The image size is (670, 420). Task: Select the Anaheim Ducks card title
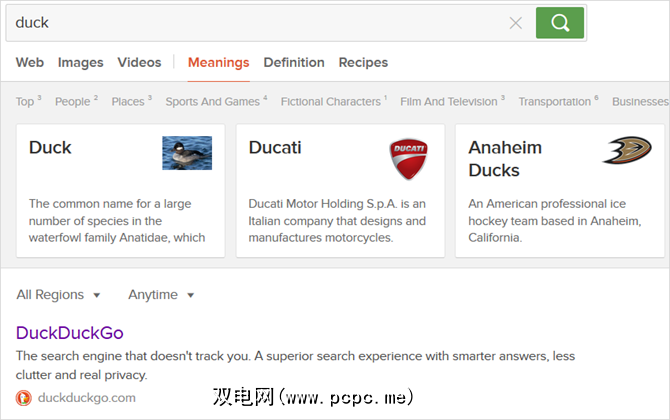505,159
